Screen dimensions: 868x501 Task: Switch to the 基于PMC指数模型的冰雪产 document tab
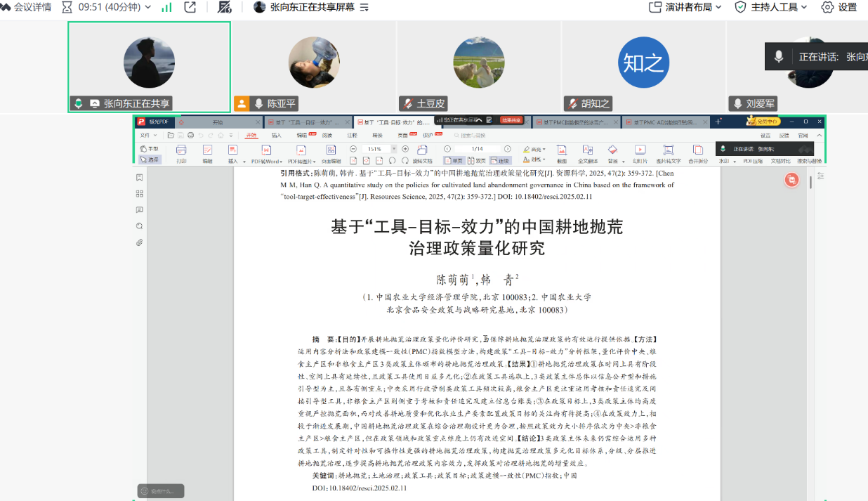[x=577, y=122]
